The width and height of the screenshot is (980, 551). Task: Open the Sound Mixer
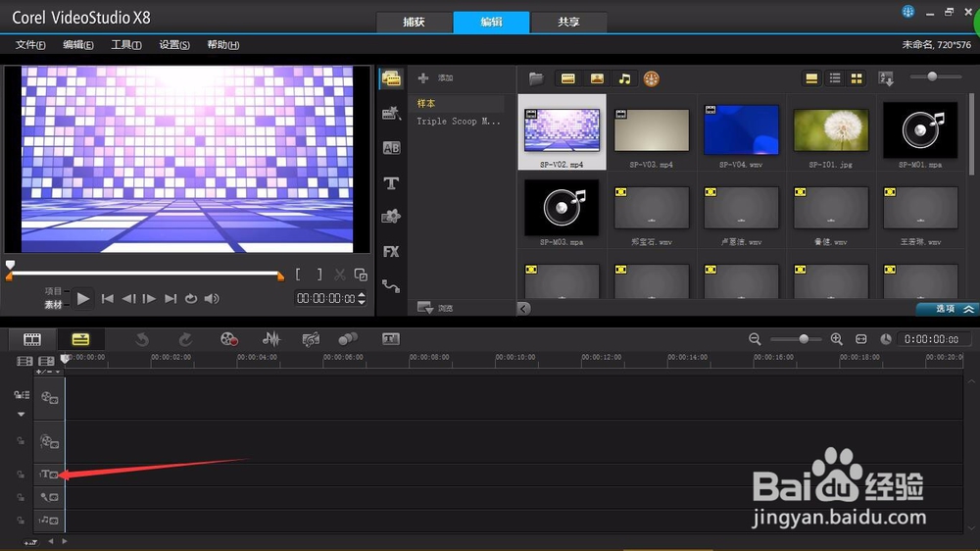[x=271, y=339]
